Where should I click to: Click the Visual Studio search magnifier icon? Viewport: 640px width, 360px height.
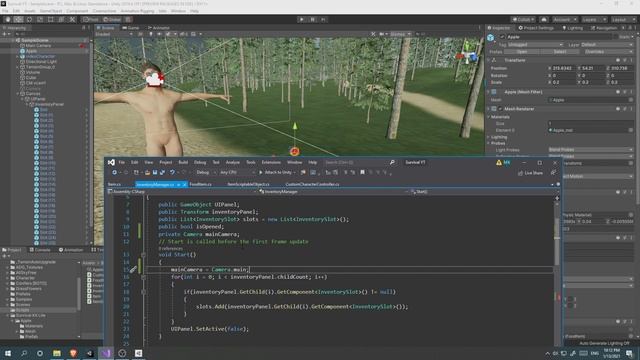tap(392, 162)
